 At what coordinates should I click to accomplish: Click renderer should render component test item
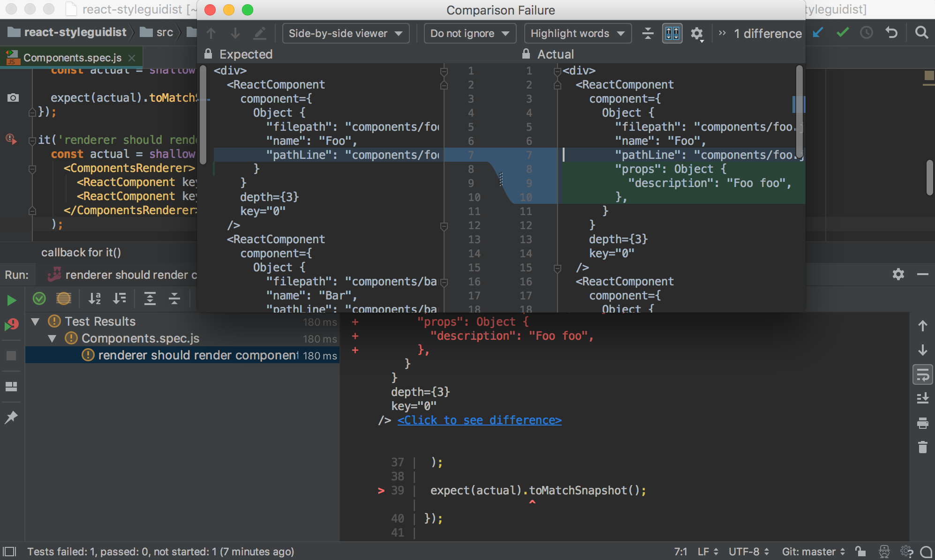pos(197,355)
